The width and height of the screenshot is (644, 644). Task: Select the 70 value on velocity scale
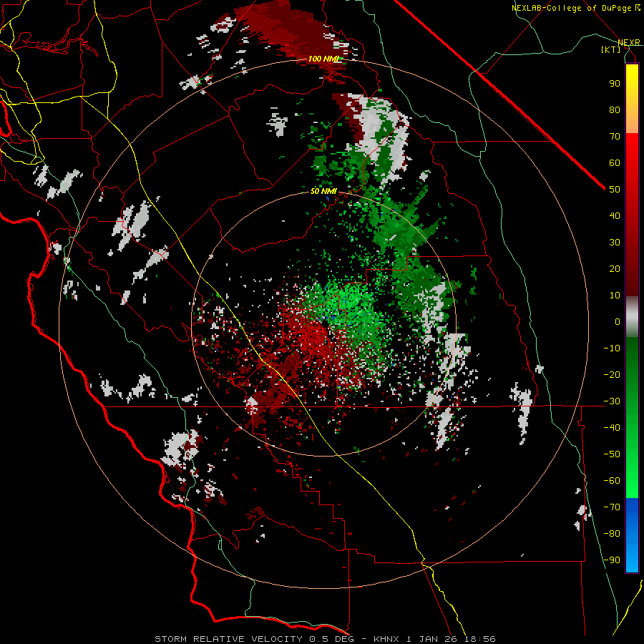tap(615, 137)
